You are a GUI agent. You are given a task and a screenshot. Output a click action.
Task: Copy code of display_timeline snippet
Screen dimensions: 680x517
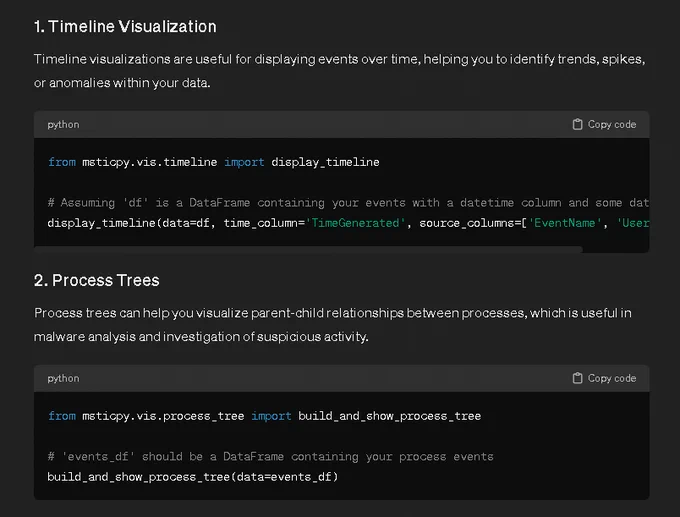tap(604, 124)
